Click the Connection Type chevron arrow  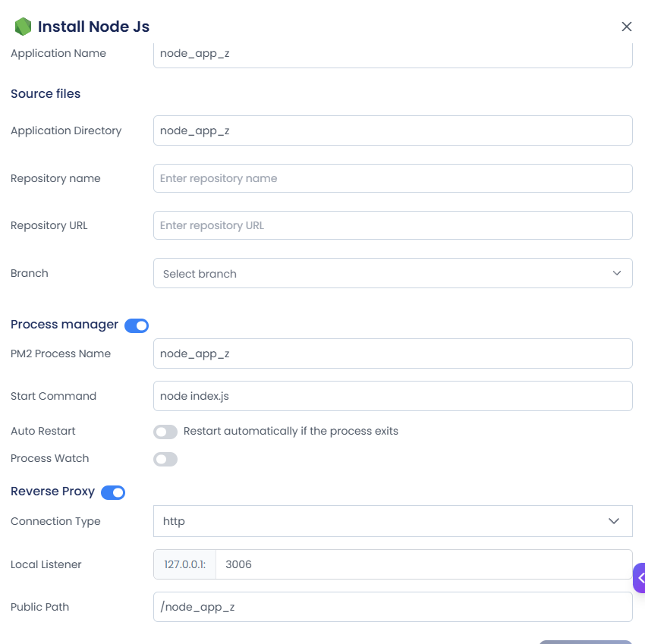pos(614,521)
